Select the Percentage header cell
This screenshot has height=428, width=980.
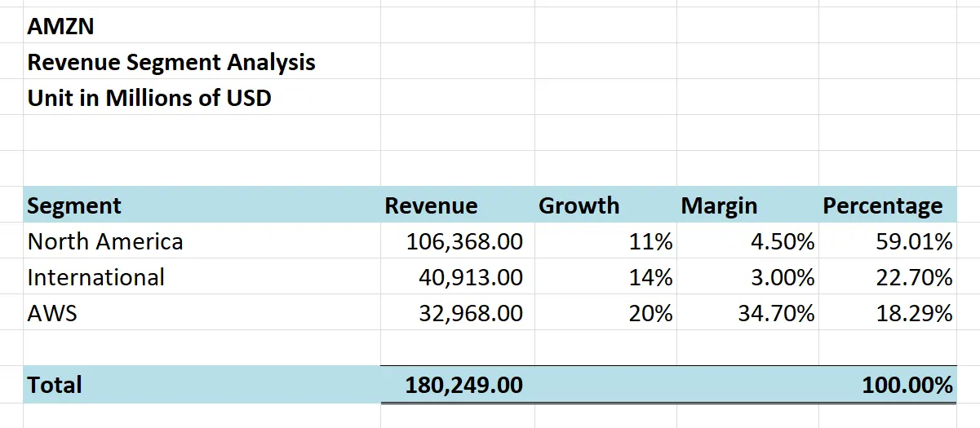point(888,205)
